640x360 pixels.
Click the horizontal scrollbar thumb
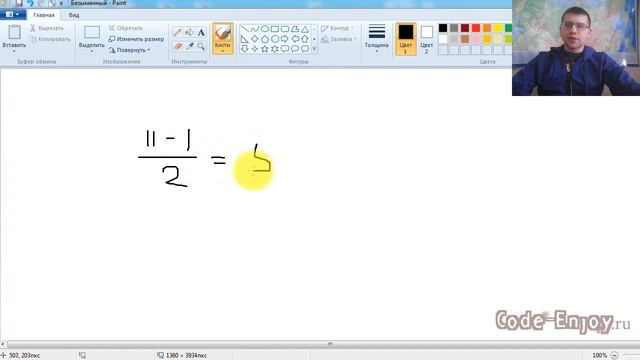coord(330,344)
